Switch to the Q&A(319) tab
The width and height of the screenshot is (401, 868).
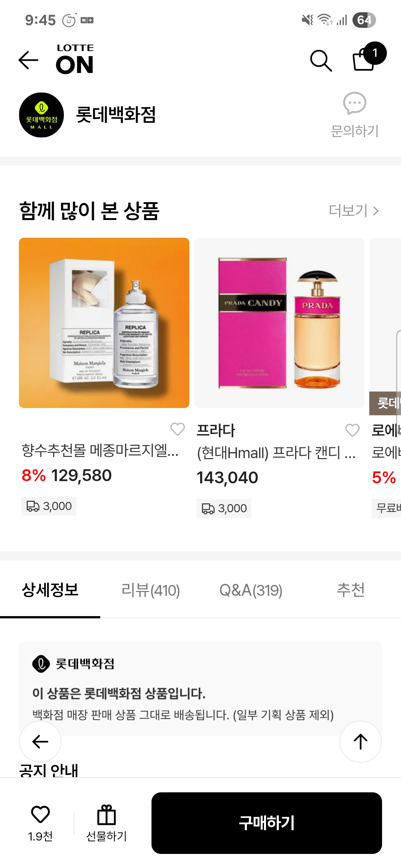click(x=251, y=590)
